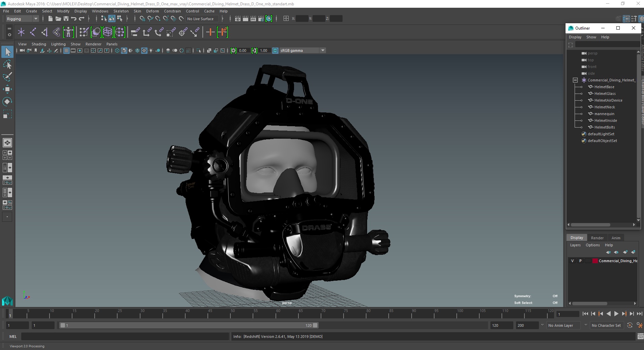Select HelmetGlass in the Outliner

coord(605,94)
